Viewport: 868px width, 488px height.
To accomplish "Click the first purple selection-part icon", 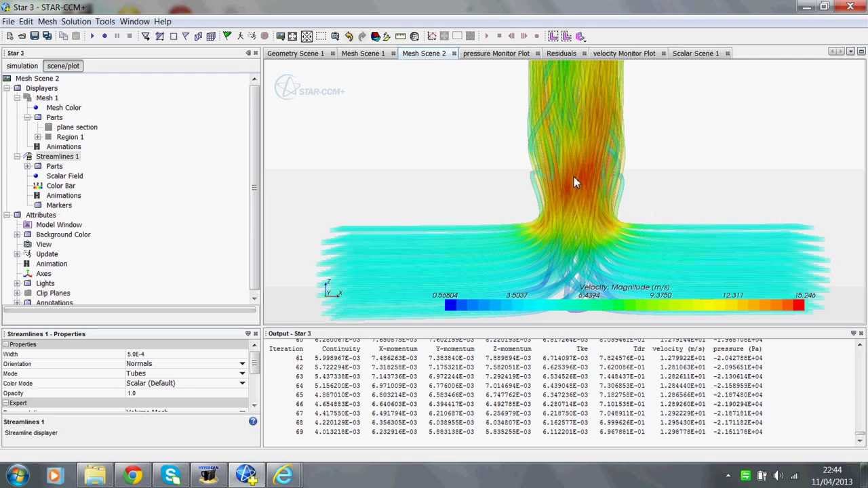I will pyautogui.click(x=553, y=36).
